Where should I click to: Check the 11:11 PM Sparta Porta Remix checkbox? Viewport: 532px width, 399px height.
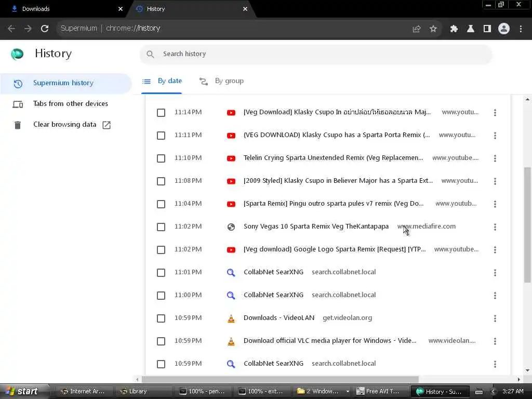coord(161,136)
